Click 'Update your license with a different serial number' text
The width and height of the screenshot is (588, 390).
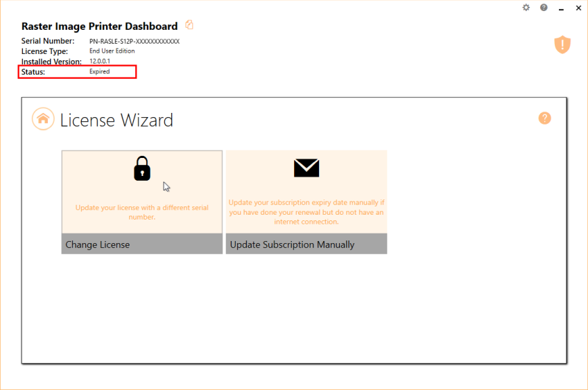[141, 212]
